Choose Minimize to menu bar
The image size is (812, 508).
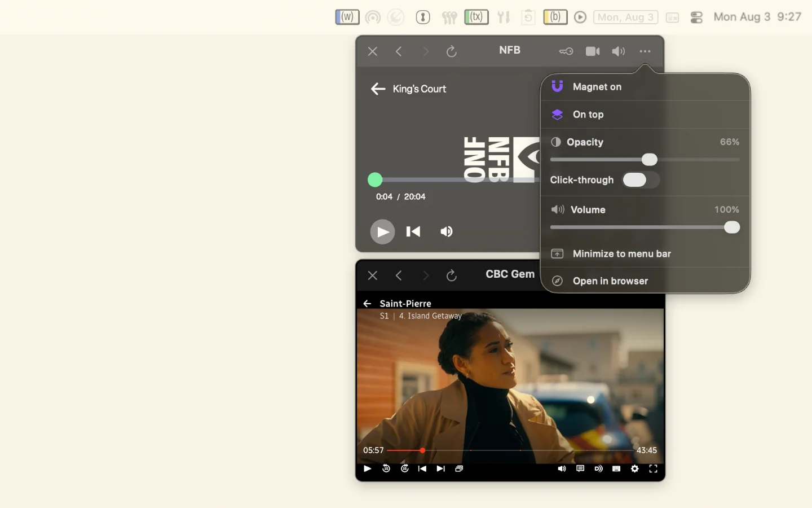point(645,254)
